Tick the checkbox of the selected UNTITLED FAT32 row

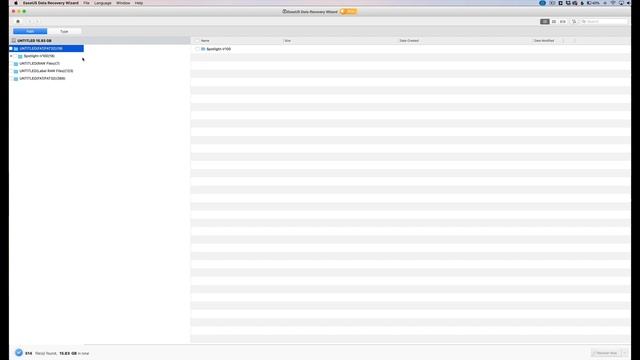click(11, 49)
